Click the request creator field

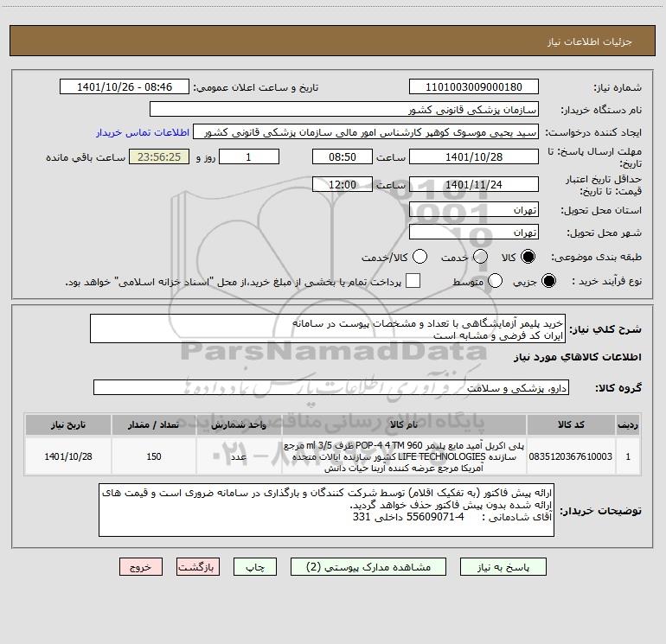click(x=366, y=132)
